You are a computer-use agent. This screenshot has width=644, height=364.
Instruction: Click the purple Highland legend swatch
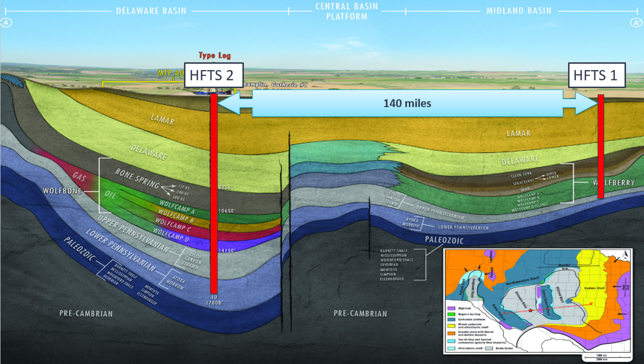(452, 309)
